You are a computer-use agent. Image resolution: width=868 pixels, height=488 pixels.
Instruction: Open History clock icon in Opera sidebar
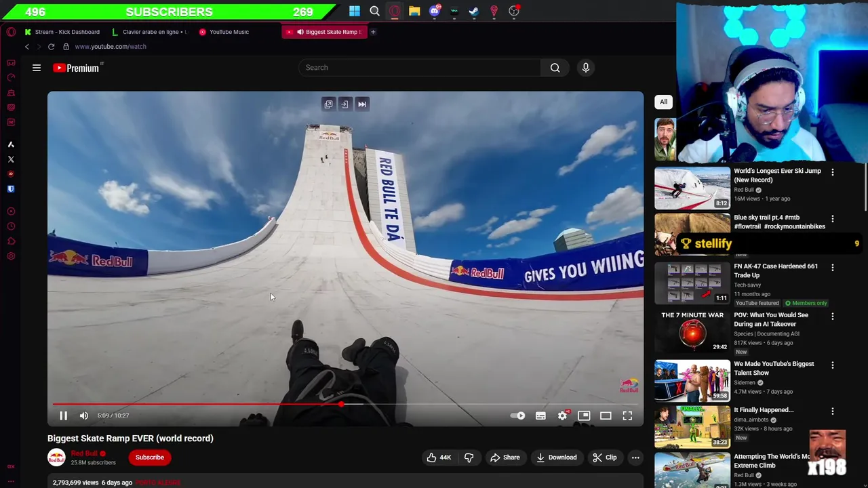coord(11,226)
